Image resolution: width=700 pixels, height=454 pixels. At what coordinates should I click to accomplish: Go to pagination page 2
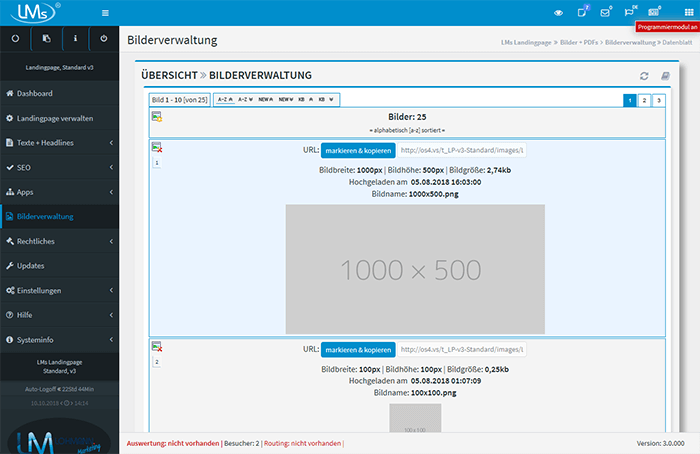(644, 100)
